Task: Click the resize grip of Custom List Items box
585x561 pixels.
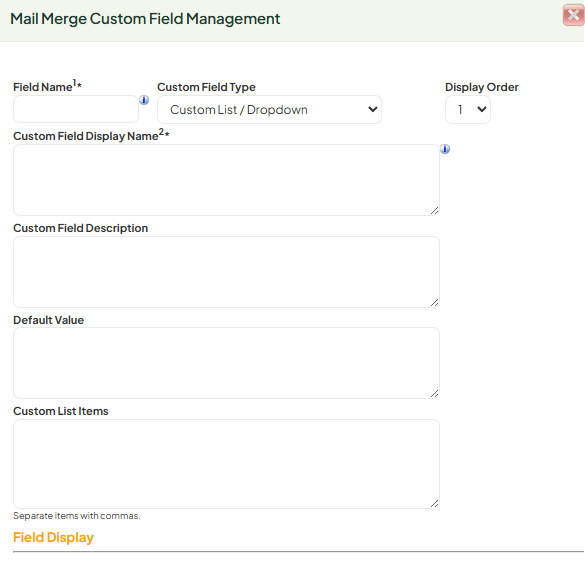Action: tap(434, 504)
